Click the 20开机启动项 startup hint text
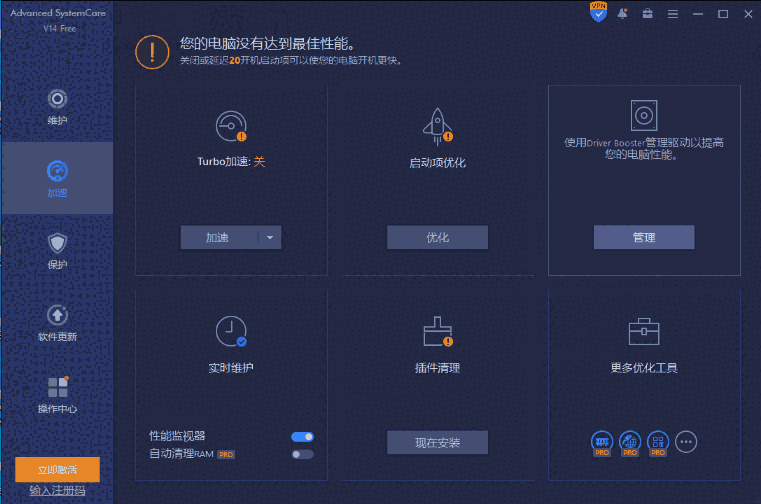The image size is (761, 504). tap(290, 61)
